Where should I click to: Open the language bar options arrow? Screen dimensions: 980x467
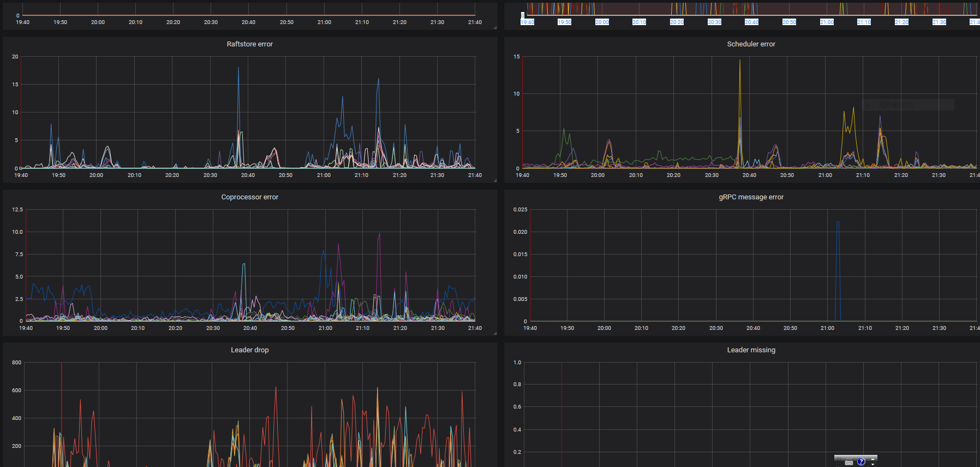point(873,464)
